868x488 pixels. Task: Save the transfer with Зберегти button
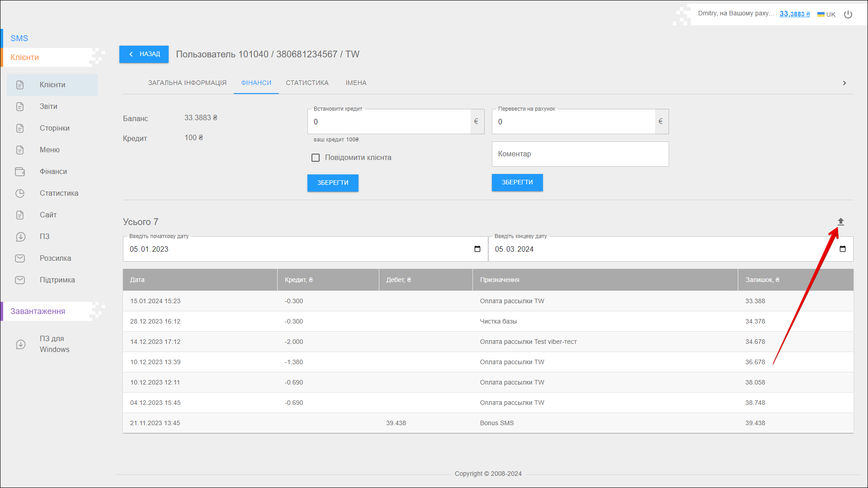tap(517, 183)
